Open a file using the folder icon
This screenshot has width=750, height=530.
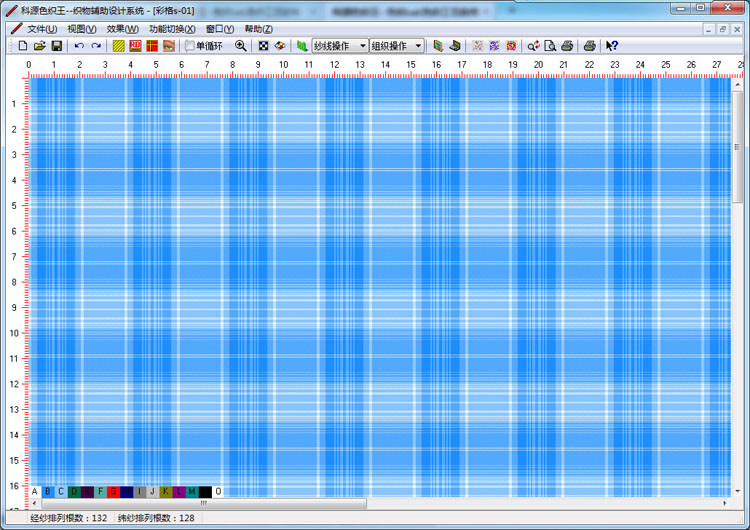coord(40,46)
